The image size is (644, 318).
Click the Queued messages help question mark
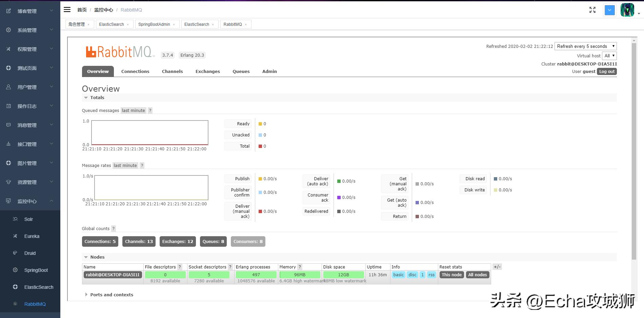(x=150, y=110)
